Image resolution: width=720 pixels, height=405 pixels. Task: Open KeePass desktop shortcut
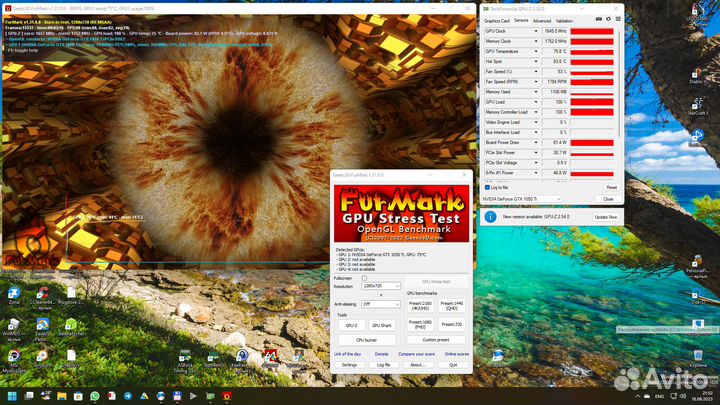(242, 359)
